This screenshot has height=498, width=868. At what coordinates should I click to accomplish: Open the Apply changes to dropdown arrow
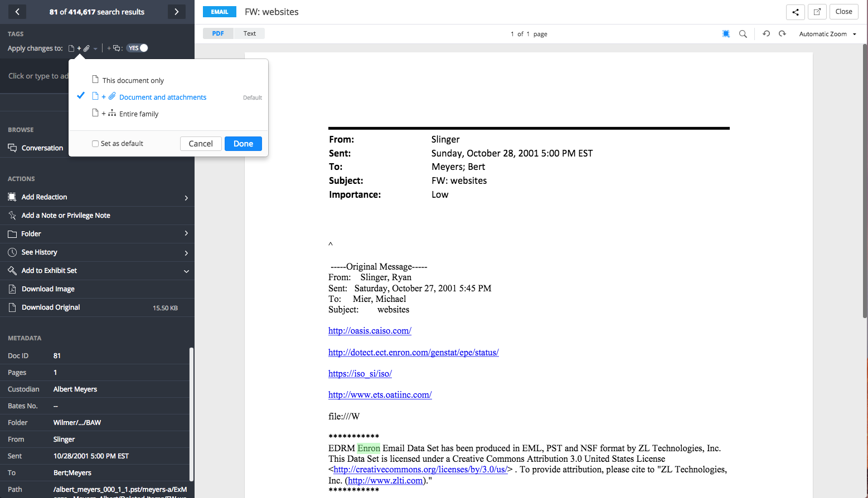95,48
